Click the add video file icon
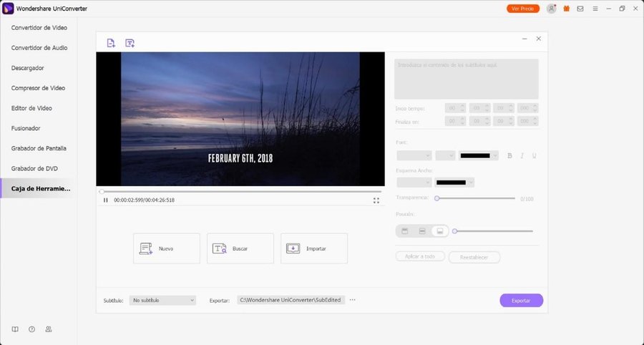This screenshot has height=345, width=644. pyautogui.click(x=111, y=43)
